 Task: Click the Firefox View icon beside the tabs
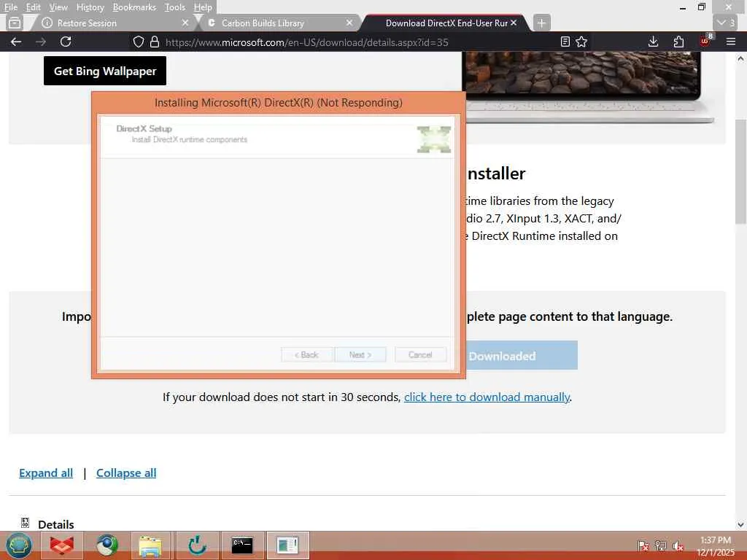tap(15, 23)
